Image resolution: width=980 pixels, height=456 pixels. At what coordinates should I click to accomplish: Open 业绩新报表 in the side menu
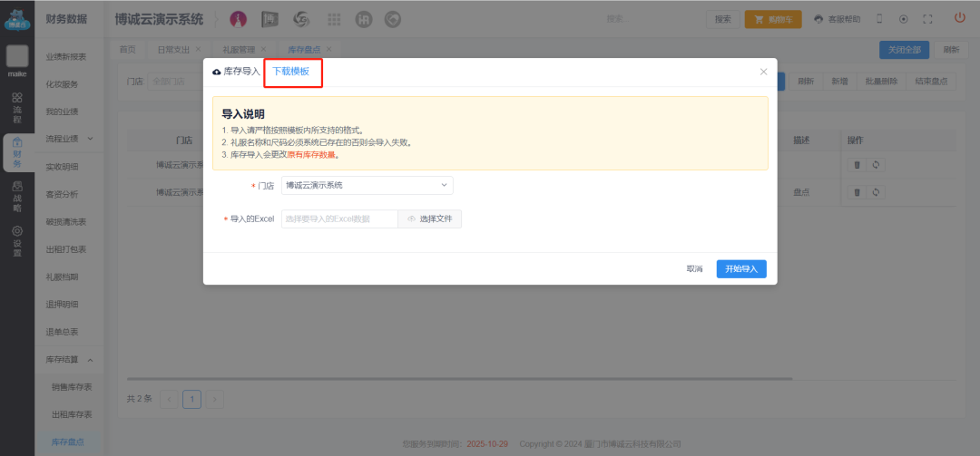(x=65, y=57)
